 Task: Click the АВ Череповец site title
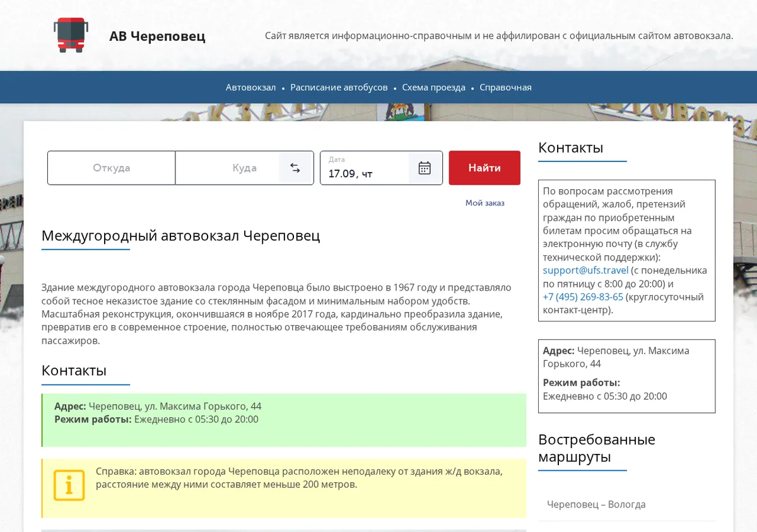pyautogui.click(x=157, y=36)
